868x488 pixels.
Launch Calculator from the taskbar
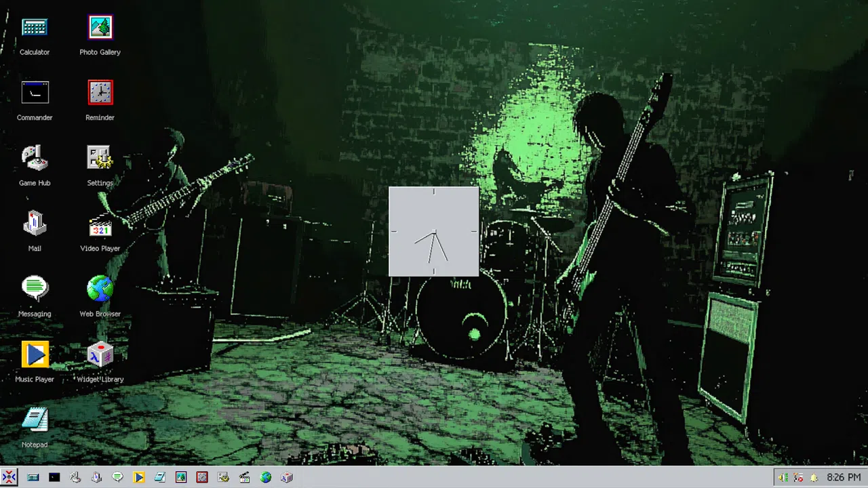point(33,477)
